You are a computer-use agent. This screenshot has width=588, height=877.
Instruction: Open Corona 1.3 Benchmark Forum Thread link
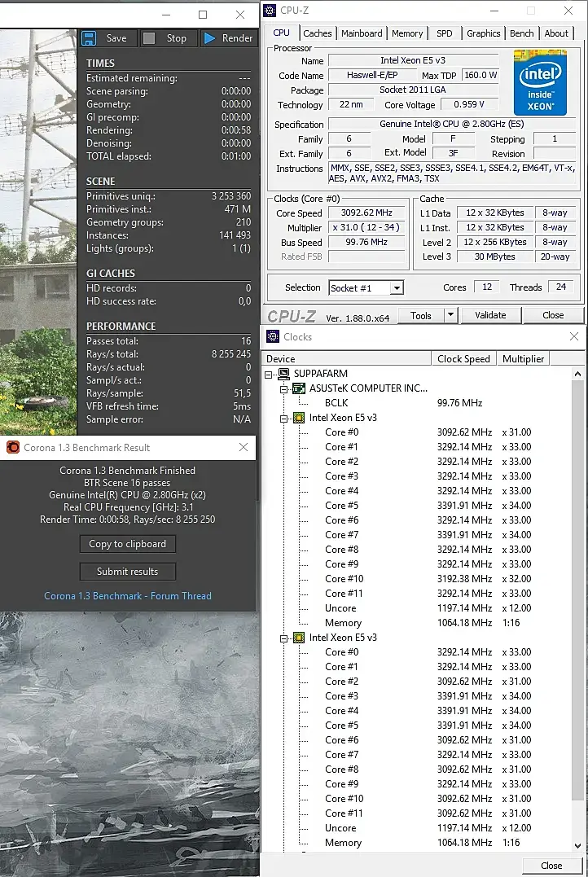128,596
